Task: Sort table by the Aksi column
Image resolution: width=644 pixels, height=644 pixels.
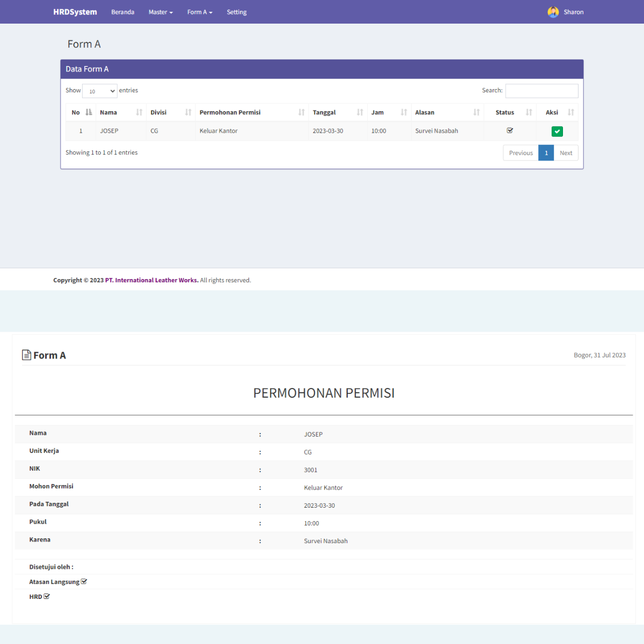Action: [x=557, y=112]
